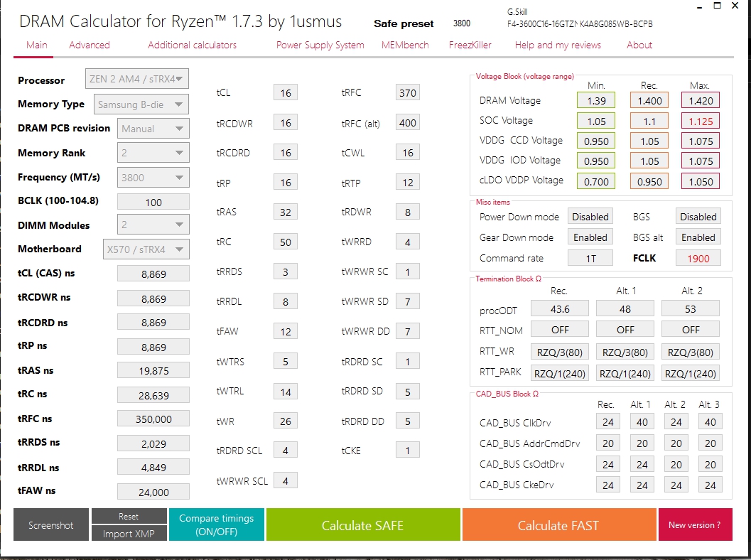Image resolution: width=751 pixels, height=560 pixels.
Task: Click Gear Down mode Enabled value
Action: click(590, 237)
